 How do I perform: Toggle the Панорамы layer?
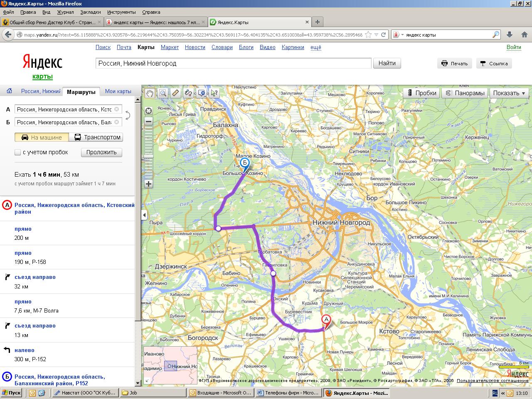(465, 93)
